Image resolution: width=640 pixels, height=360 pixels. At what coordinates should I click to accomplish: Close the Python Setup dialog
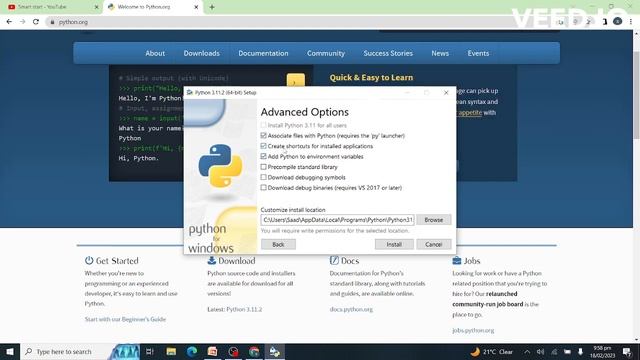tap(446, 93)
